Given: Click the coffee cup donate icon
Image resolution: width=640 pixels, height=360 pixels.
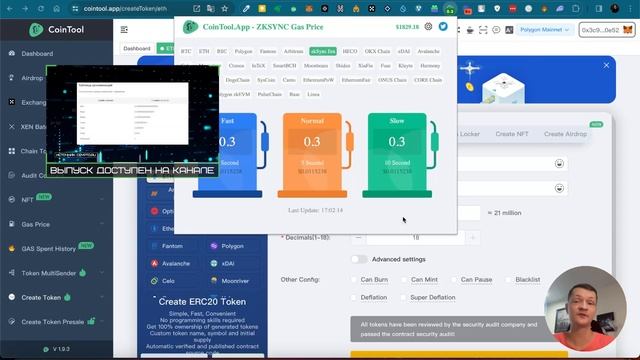Looking at the screenshot, I should [470, 30].
